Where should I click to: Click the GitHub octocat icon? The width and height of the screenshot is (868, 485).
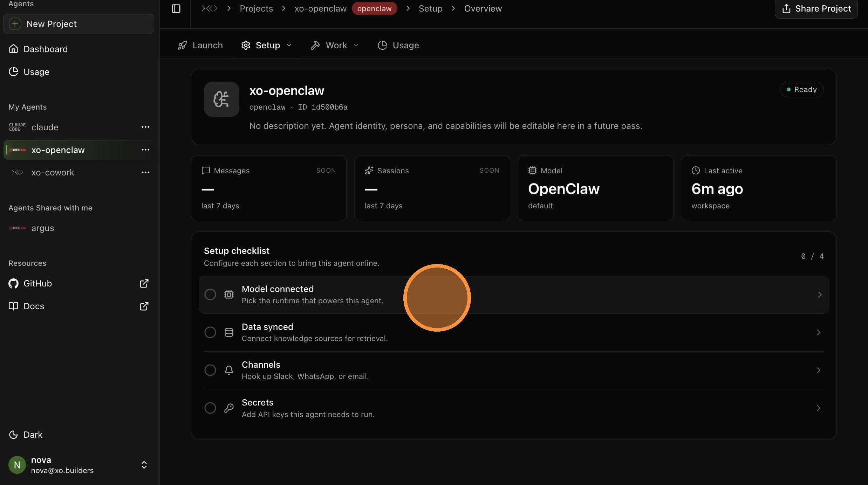[x=13, y=283]
